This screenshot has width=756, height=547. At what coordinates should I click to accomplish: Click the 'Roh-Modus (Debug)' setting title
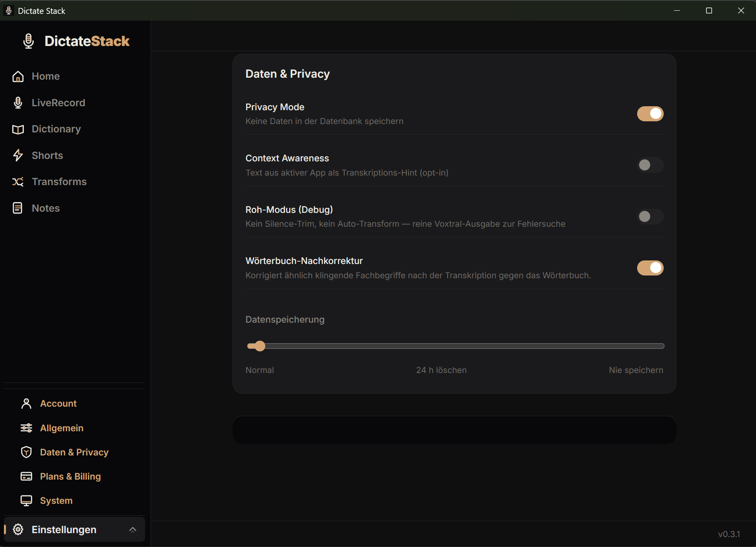(289, 210)
